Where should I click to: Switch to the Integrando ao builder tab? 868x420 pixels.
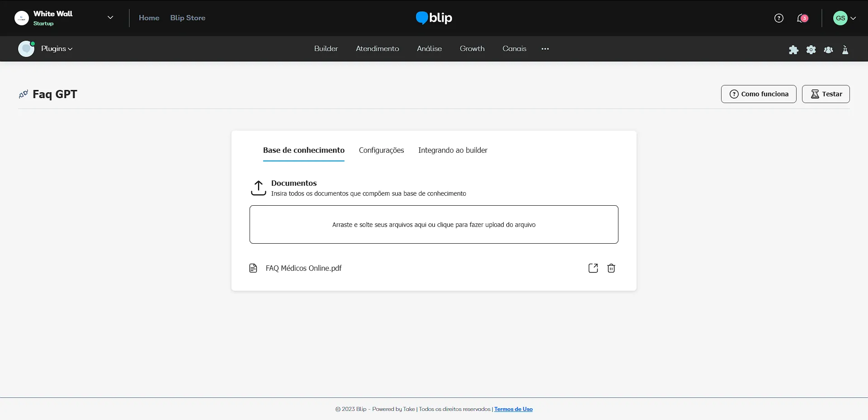(453, 151)
